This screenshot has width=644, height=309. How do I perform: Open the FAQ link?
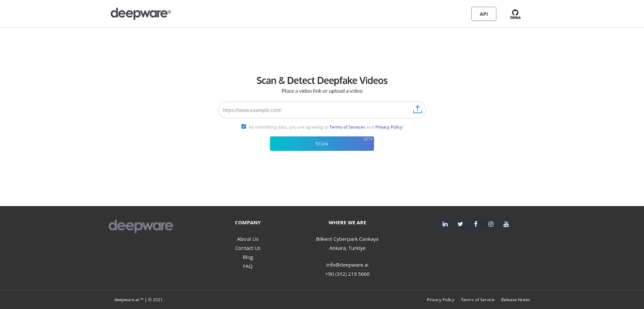(248, 266)
